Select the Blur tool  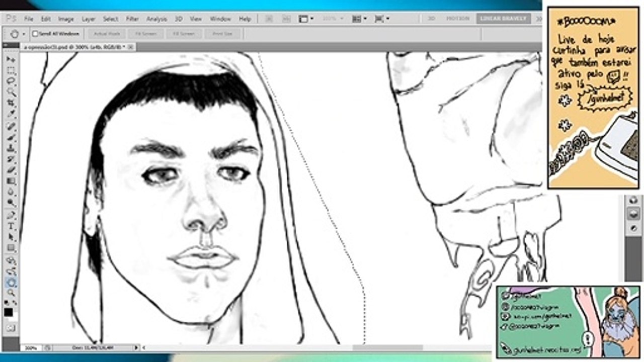pyautogui.click(x=11, y=193)
